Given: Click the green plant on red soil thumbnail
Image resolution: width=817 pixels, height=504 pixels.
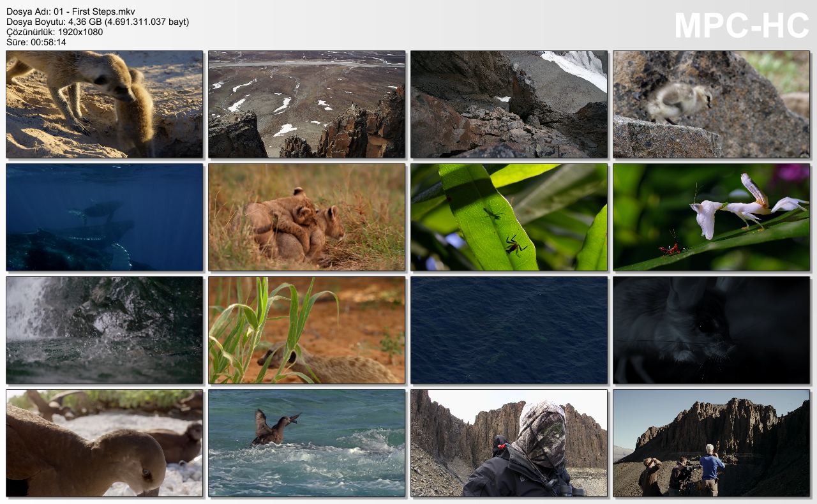Looking at the screenshot, I should tap(306, 330).
